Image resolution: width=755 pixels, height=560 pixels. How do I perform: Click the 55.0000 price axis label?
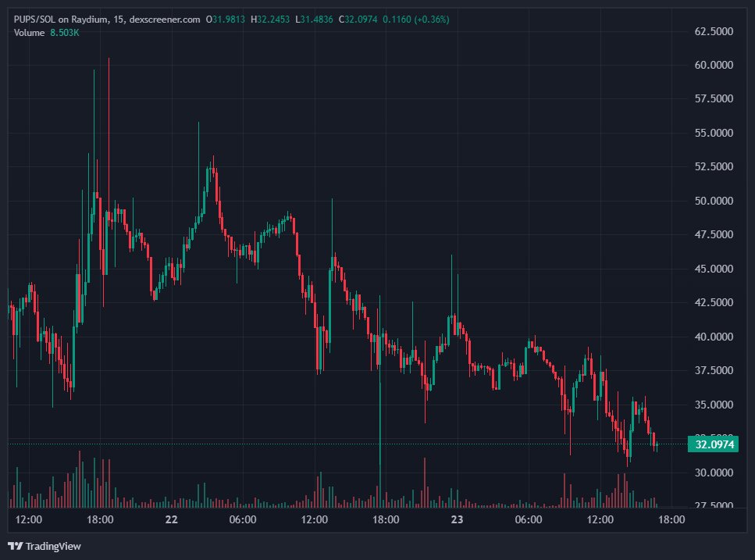tap(714, 133)
